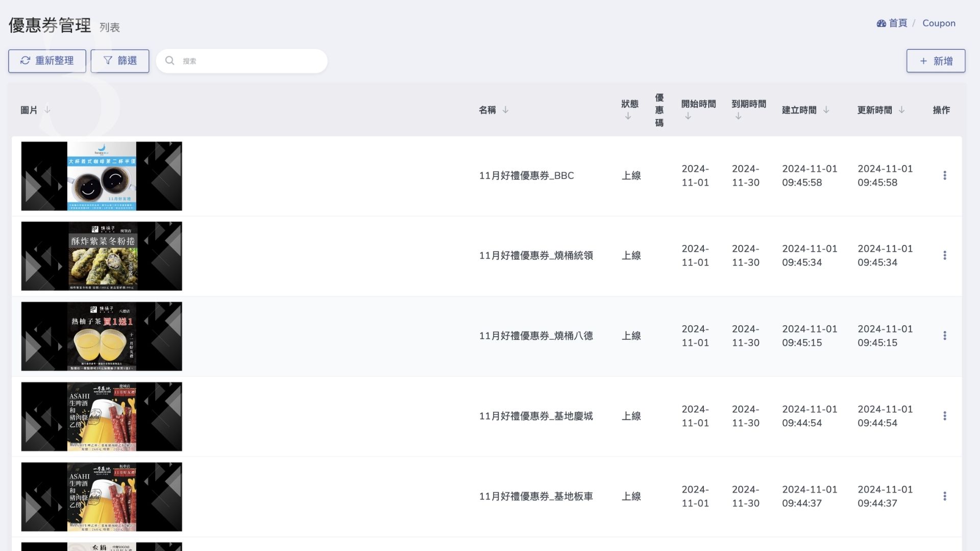Click 上線 status in BBC row
This screenshot has width=980, height=551.
tap(631, 176)
